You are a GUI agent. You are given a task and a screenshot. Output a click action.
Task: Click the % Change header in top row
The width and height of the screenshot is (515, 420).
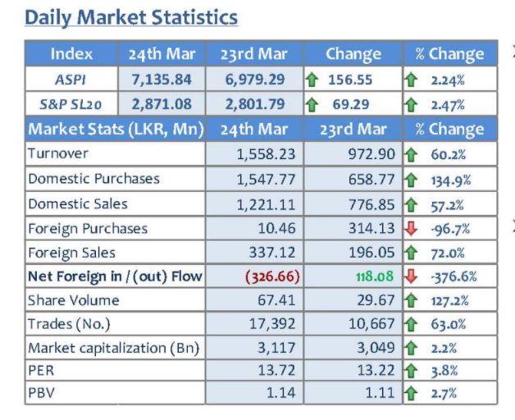449,53
